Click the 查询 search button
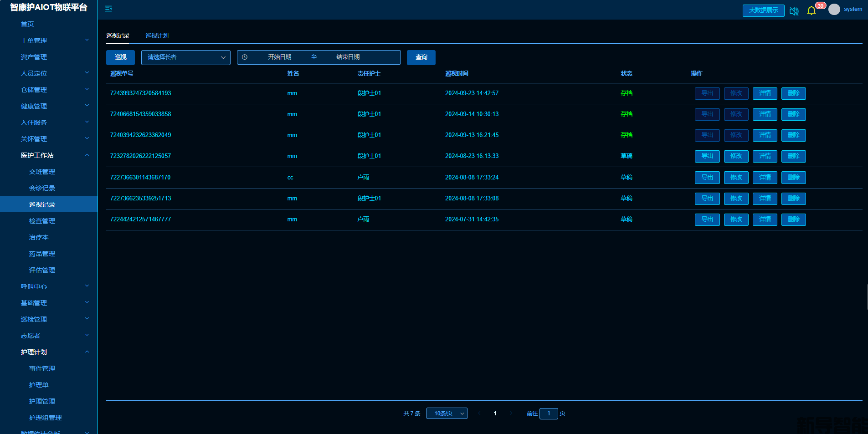Viewport: 868px width, 434px height. (421, 57)
